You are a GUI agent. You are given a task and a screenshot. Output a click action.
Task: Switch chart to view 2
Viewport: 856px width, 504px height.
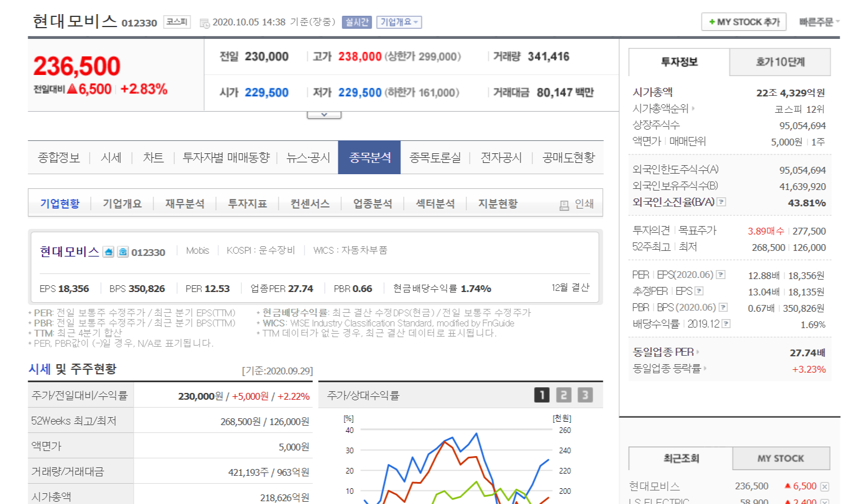pos(563,395)
